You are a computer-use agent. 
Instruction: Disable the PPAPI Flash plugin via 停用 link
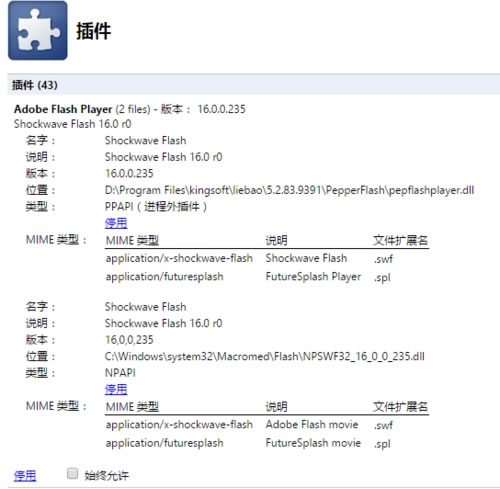pyautogui.click(x=116, y=223)
